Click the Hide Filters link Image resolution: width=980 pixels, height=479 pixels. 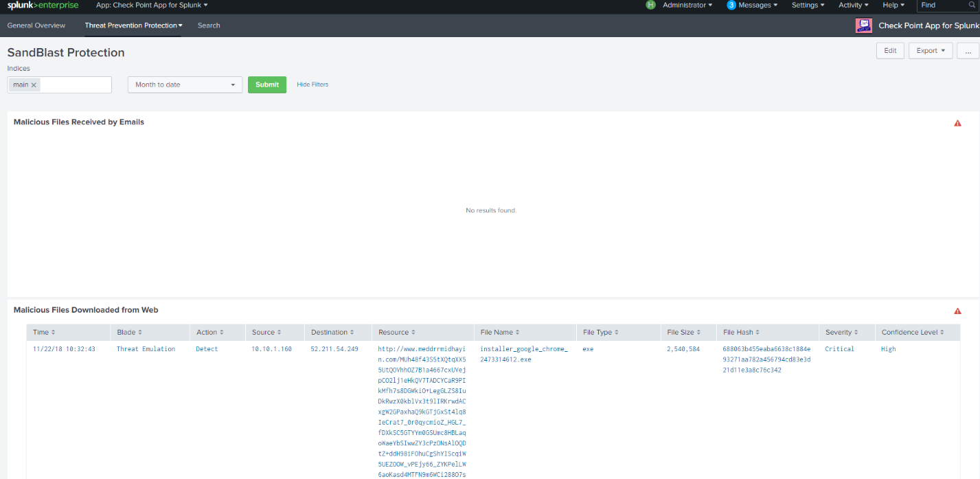click(x=312, y=85)
